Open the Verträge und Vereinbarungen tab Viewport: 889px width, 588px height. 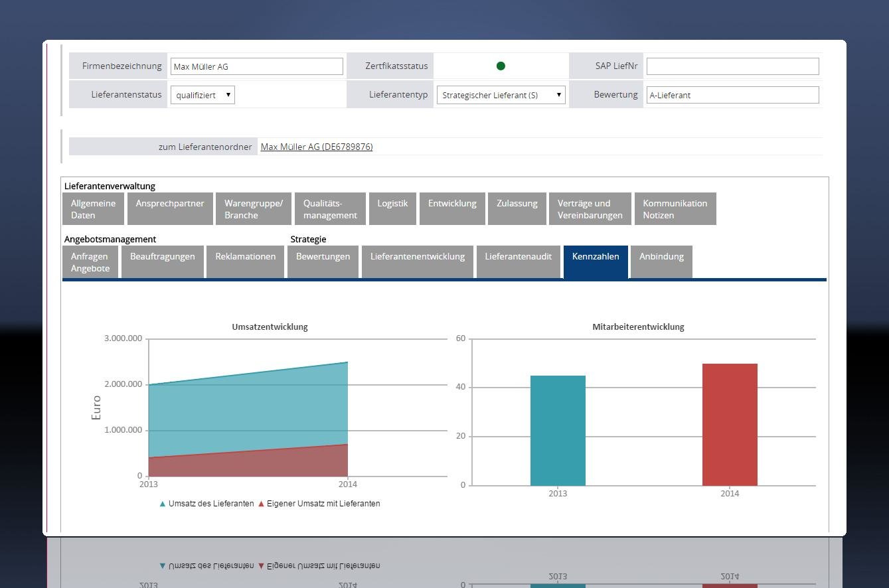tap(590, 209)
